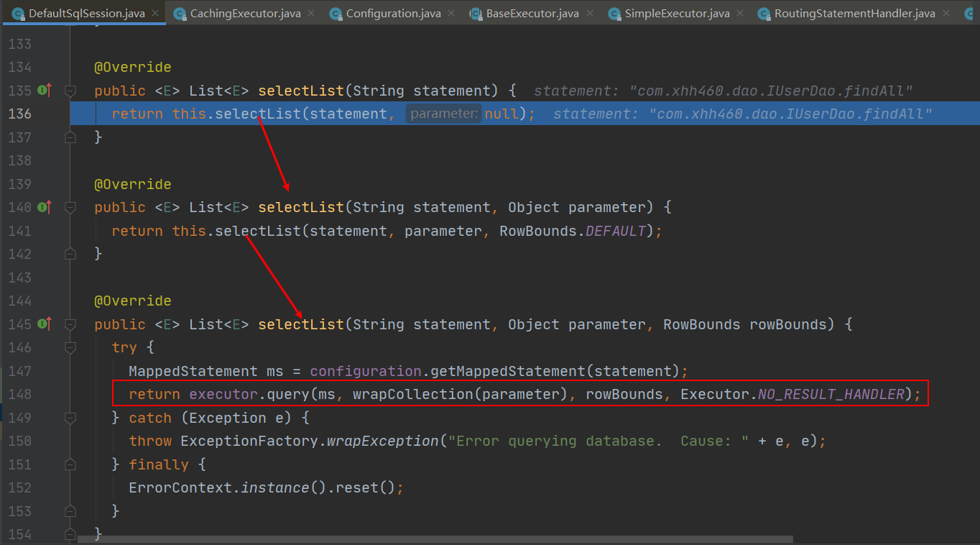Collapse the fold end marker at line 142

coord(70,254)
